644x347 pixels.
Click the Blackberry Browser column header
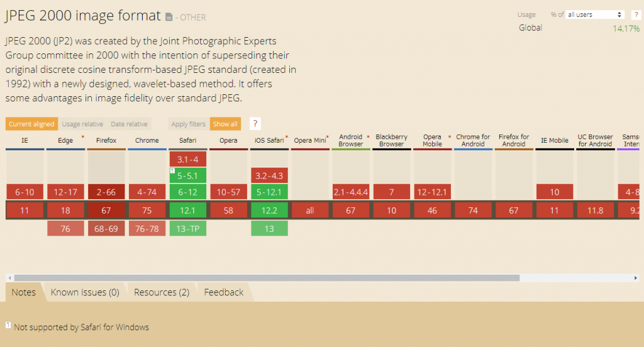(x=391, y=140)
